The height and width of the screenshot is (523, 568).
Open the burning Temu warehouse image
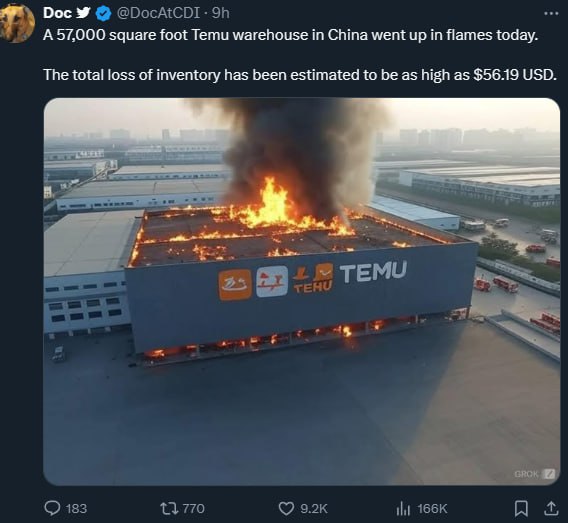tap(302, 292)
